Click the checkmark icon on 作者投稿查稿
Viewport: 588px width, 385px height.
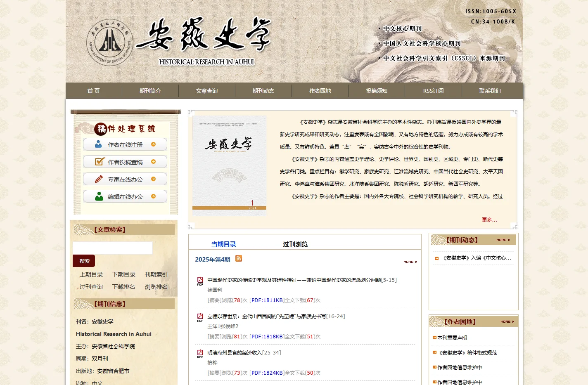[x=100, y=161]
